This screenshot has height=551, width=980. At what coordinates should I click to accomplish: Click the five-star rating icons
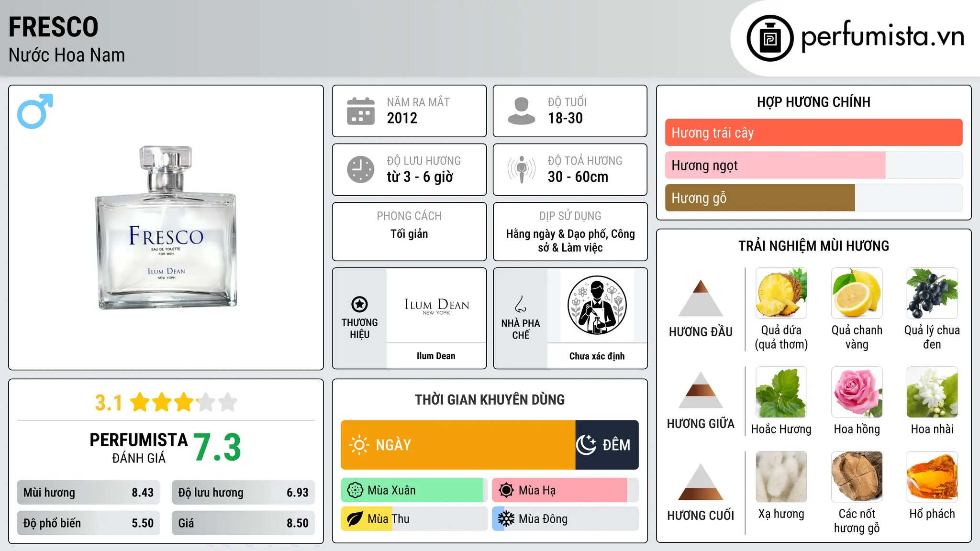point(184,402)
